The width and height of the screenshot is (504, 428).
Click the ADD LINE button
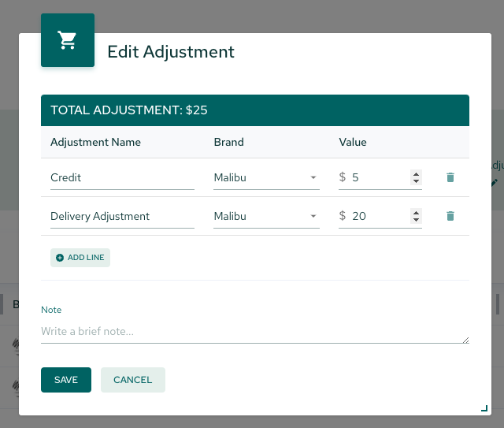pos(80,258)
